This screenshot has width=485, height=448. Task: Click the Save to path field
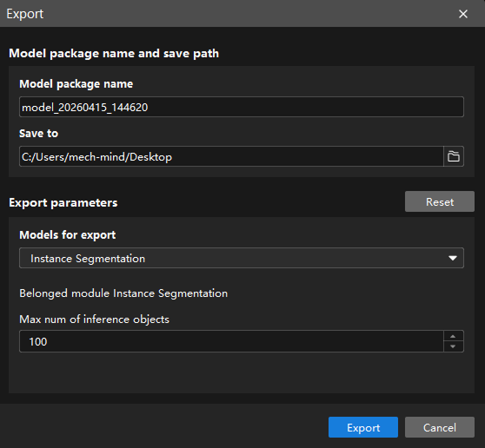(x=231, y=156)
